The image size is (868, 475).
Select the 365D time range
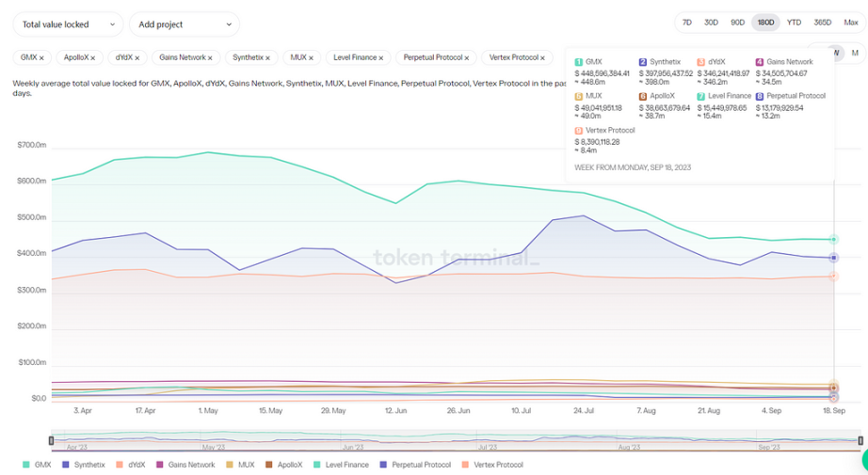[x=823, y=23]
